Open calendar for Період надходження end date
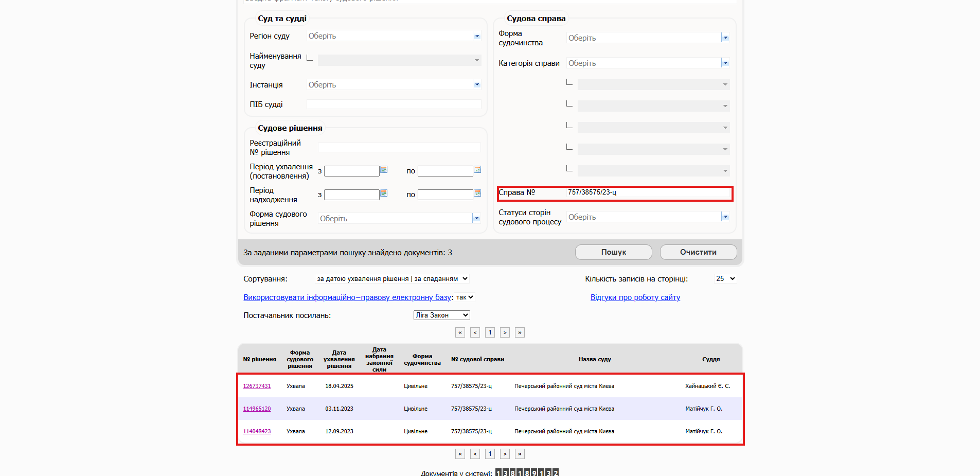Screen dimensions: 980x476 pos(477,193)
